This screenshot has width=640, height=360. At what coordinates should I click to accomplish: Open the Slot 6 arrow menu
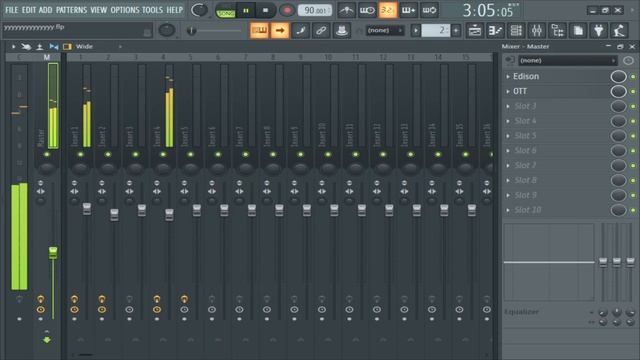[508, 151]
